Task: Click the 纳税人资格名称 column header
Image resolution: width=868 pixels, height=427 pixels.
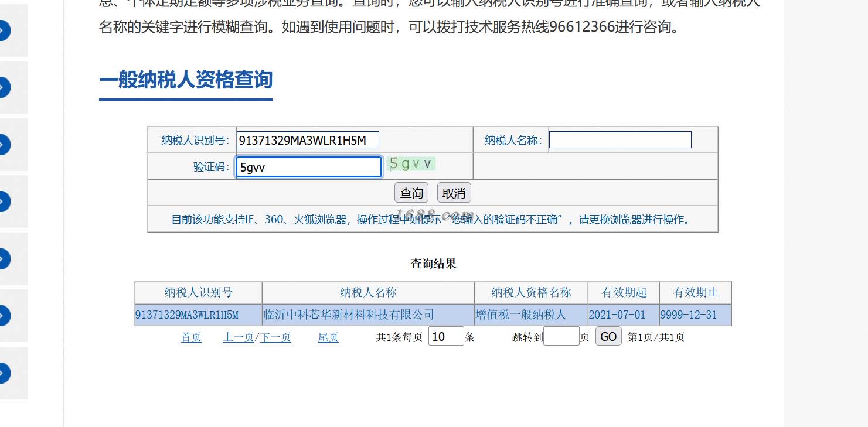Action: point(531,293)
